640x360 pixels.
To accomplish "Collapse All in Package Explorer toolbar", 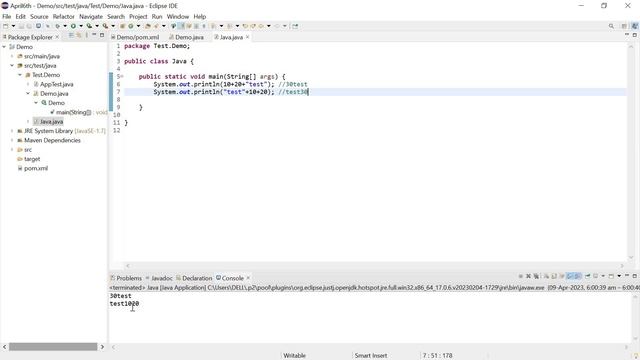I will (71, 36).
